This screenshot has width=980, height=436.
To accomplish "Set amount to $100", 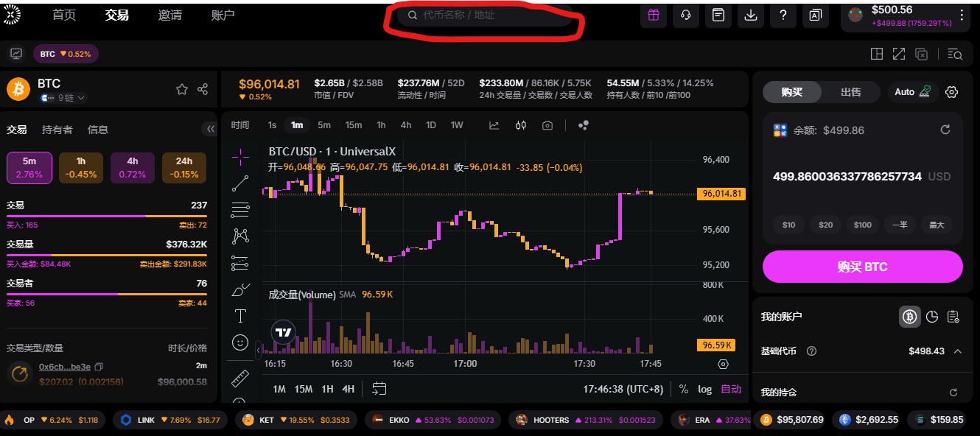I will [862, 225].
